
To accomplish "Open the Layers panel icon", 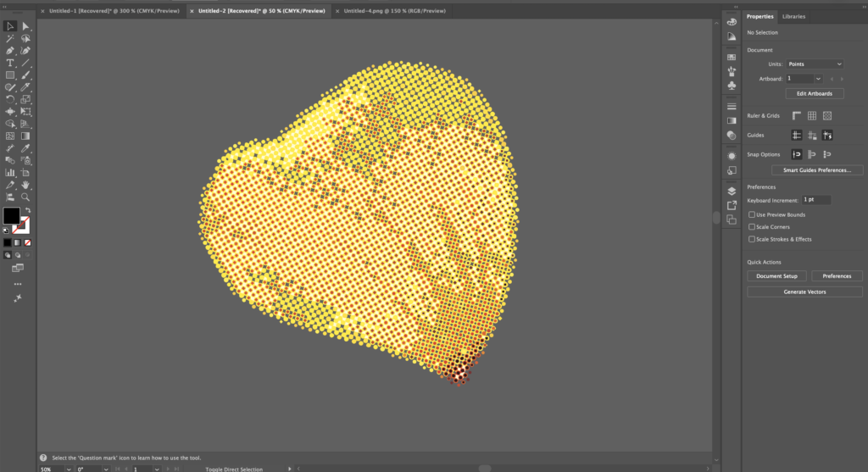I will pos(732,192).
